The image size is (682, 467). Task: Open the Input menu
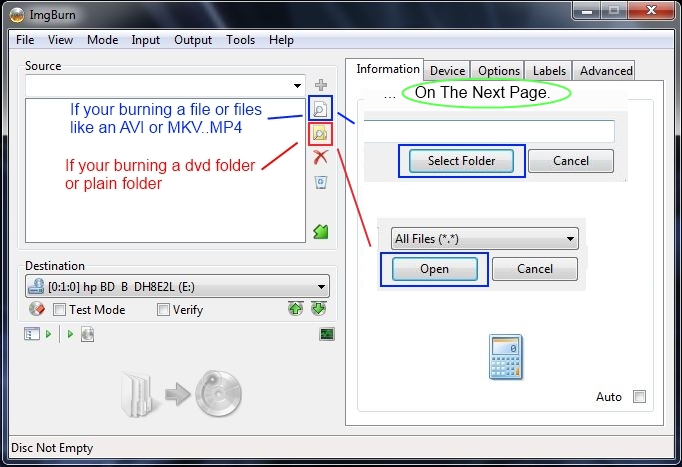coord(146,40)
